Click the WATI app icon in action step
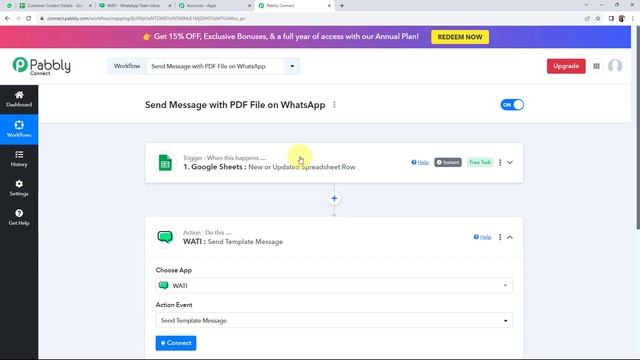 tap(165, 237)
